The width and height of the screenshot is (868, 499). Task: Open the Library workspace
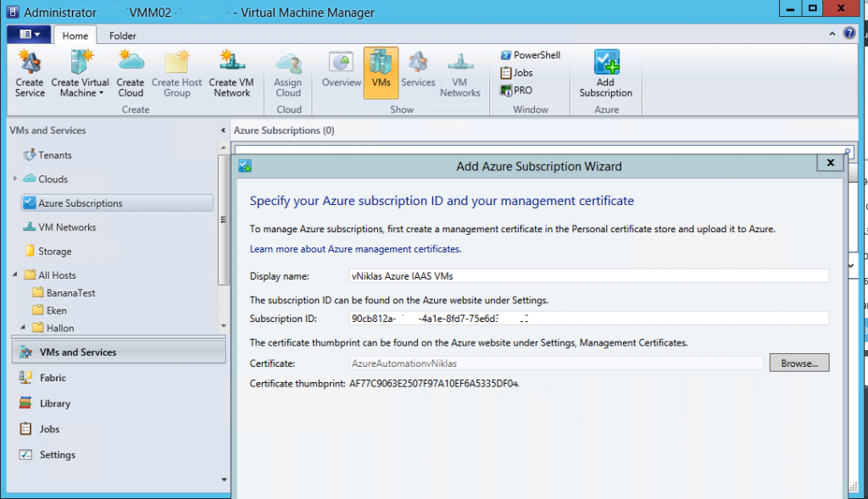pos(55,403)
